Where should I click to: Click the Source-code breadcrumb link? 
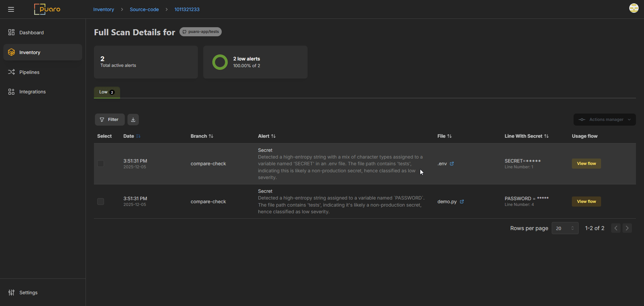(144, 9)
